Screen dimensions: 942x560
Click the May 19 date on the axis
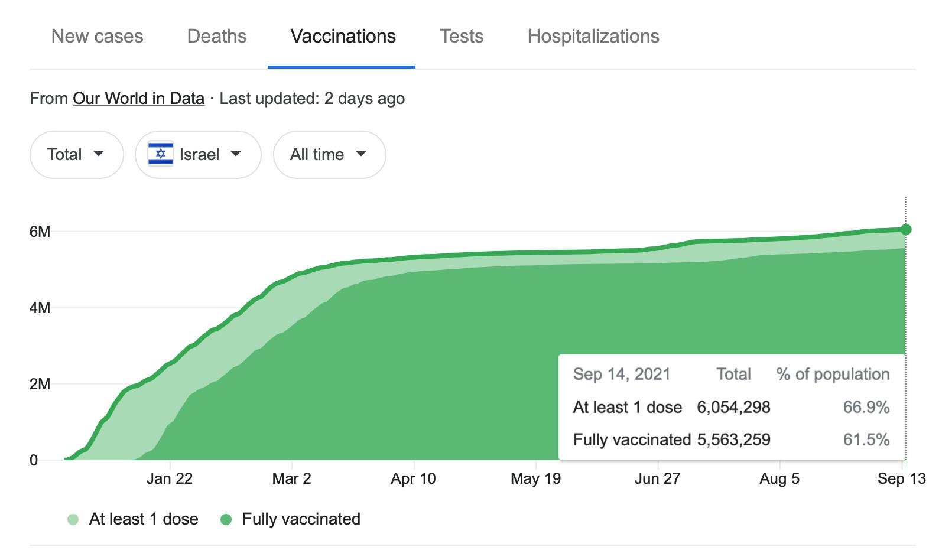point(535,478)
